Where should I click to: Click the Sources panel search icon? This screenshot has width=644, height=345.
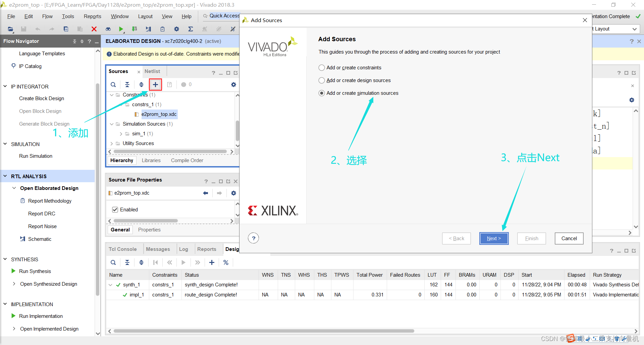click(x=113, y=85)
